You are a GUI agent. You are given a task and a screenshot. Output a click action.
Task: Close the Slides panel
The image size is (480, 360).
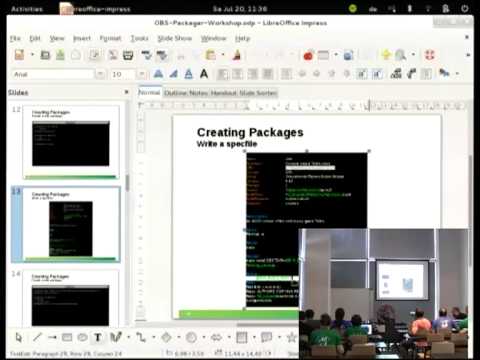(x=127, y=92)
